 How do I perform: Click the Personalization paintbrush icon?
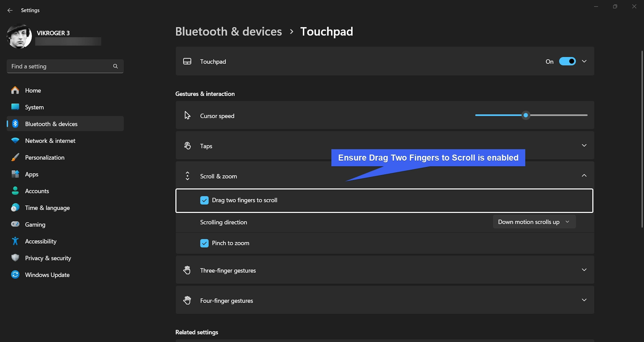(15, 157)
